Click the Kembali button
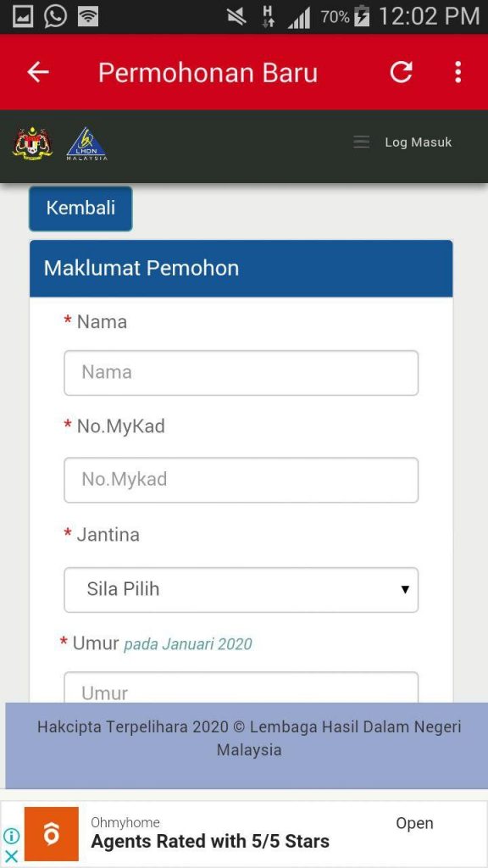This screenshot has height=868, width=488. click(80, 209)
